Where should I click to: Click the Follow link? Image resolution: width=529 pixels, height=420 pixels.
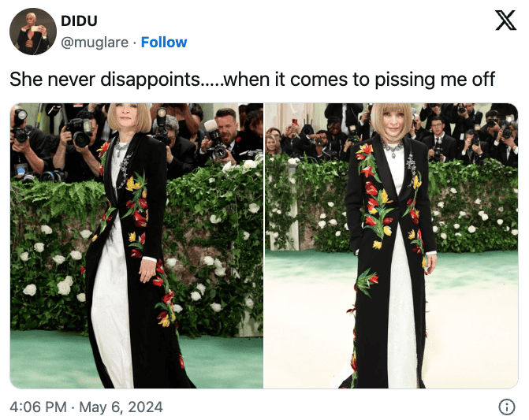(164, 43)
